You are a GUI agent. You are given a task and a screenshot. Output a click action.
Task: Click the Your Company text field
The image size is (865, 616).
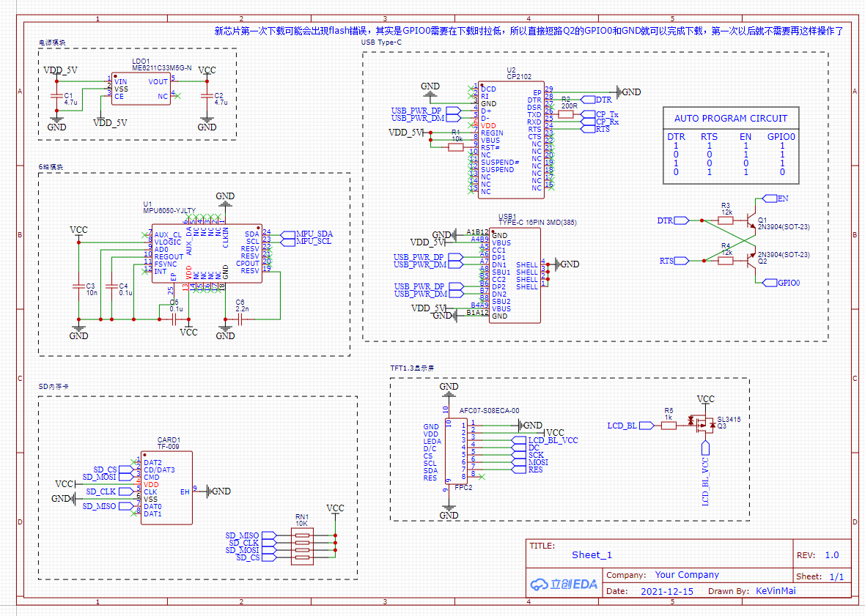click(686, 575)
